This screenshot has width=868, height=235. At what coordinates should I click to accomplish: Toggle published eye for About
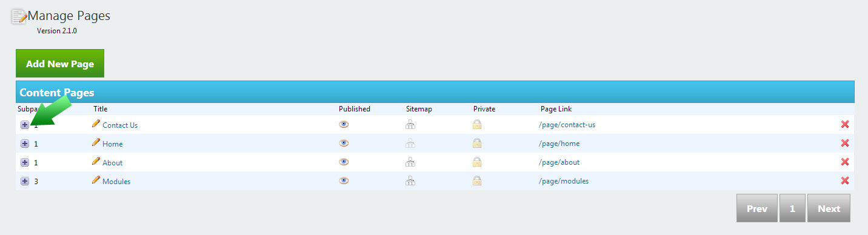coord(344,162)
